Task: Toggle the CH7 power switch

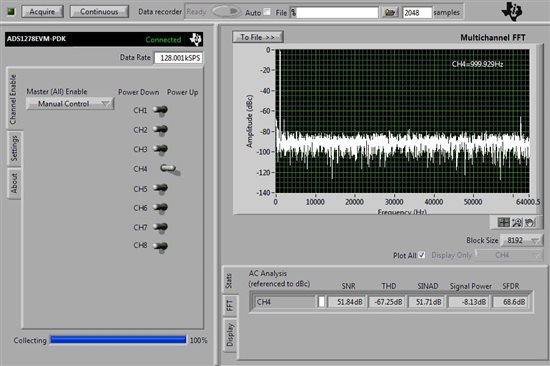Action: pyautogui.click(x=161, y=227)
